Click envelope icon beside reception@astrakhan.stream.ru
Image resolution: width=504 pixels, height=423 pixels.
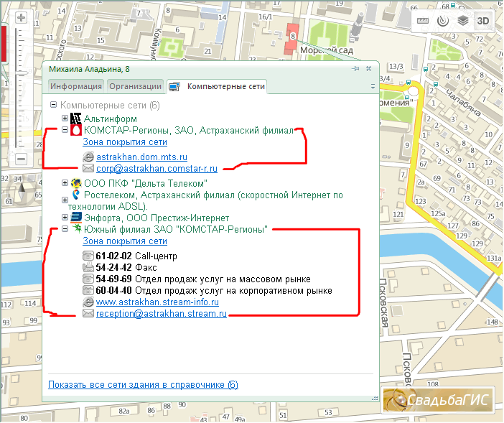pyautogui.click(x=88, y=313)
